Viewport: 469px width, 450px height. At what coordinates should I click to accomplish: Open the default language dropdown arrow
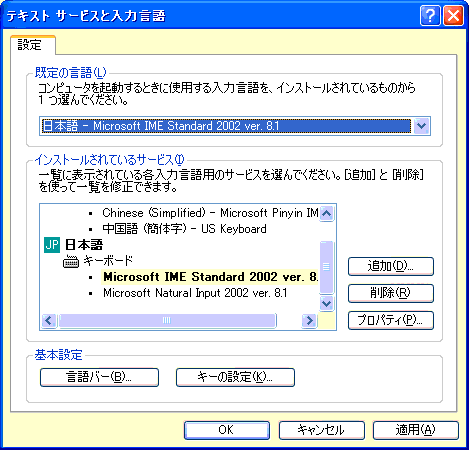[x=422, y=126]
